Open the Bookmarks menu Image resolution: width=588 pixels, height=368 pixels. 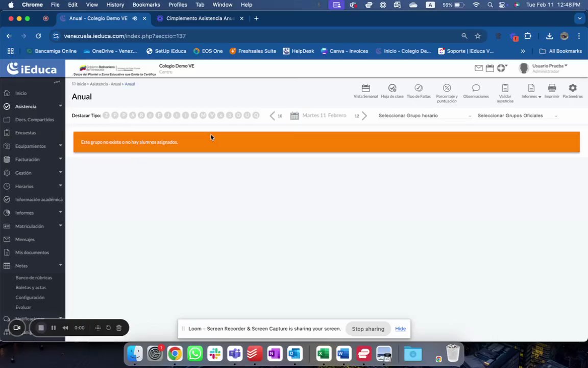click(x=146, y=5)
